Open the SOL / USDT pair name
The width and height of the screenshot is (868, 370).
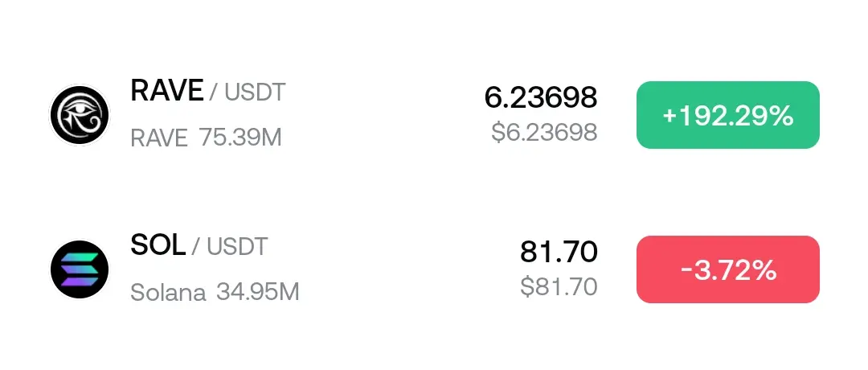pos(199,245)
